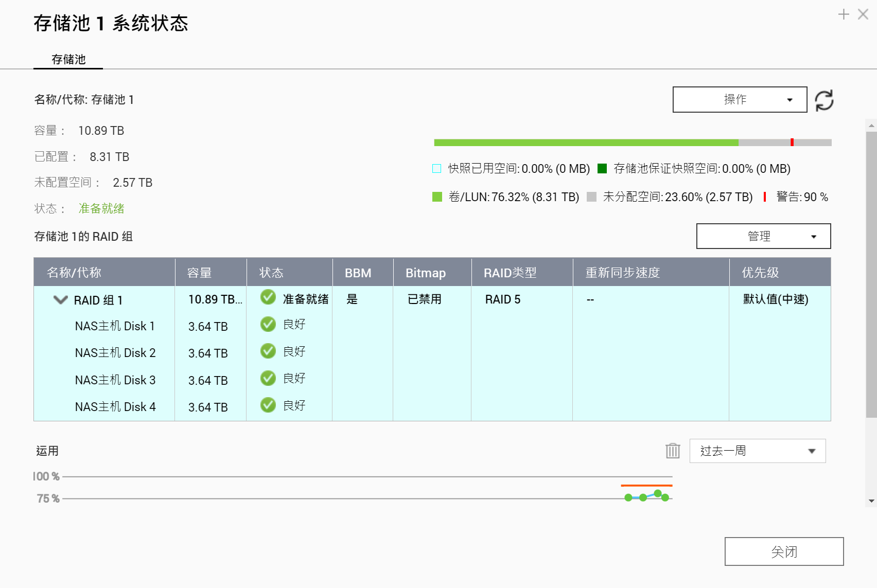
Task: Click the last green point on usage chart
Action: [665, 497]
